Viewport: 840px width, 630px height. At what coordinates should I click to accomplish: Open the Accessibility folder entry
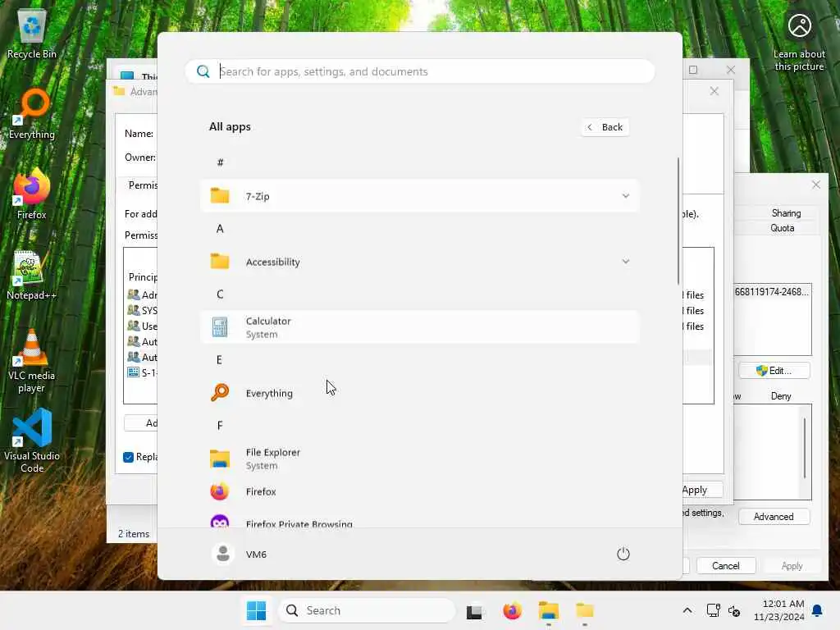coord(419,262)
